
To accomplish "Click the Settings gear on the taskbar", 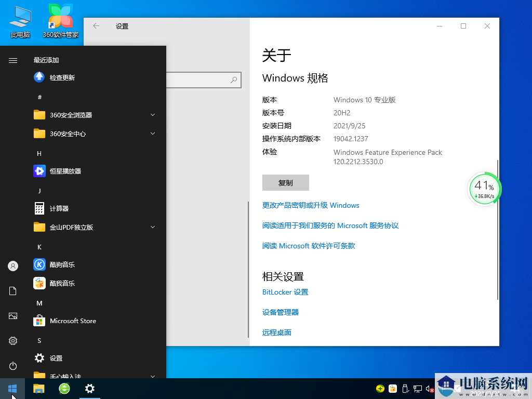I will click(89, 389).
